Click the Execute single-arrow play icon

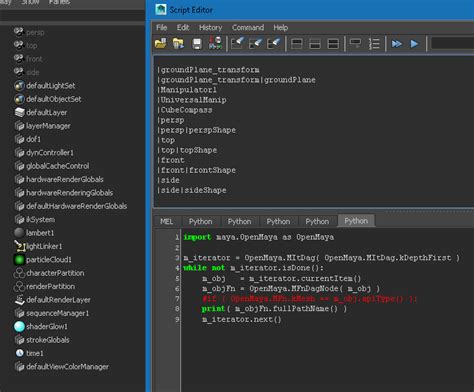click(x=414, y=44)
